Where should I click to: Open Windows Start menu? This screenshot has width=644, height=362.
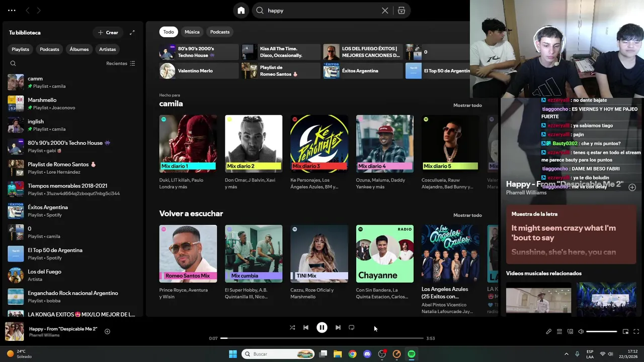[x=233, y=354]
